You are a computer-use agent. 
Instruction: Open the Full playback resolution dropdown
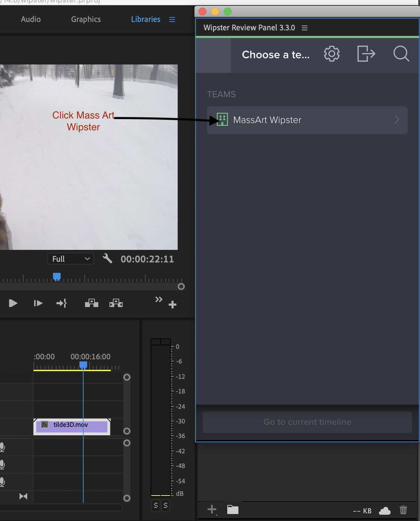[x=71, y=259]
